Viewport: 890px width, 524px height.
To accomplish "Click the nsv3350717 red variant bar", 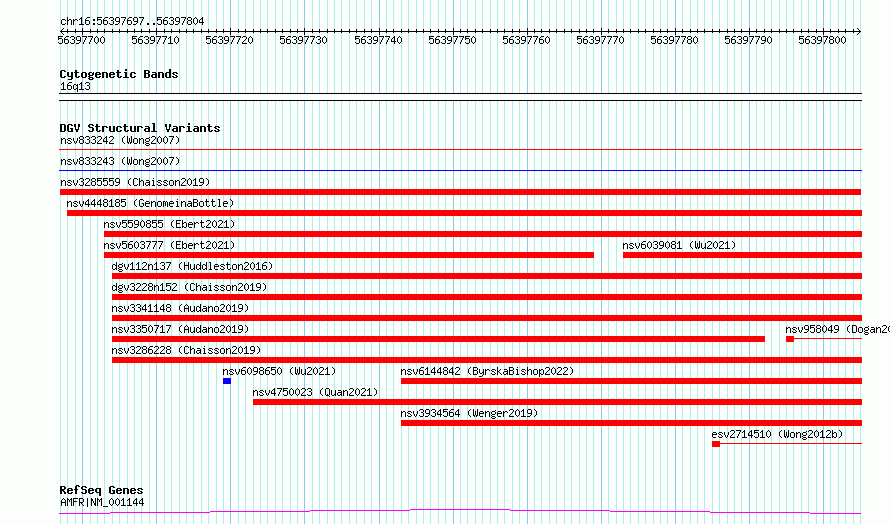I will 438,339.
